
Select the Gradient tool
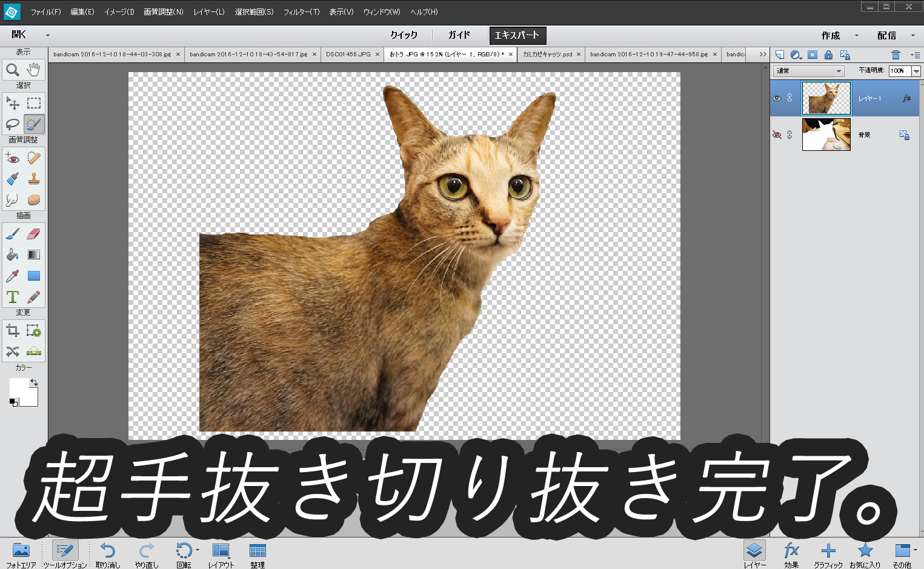34,255
